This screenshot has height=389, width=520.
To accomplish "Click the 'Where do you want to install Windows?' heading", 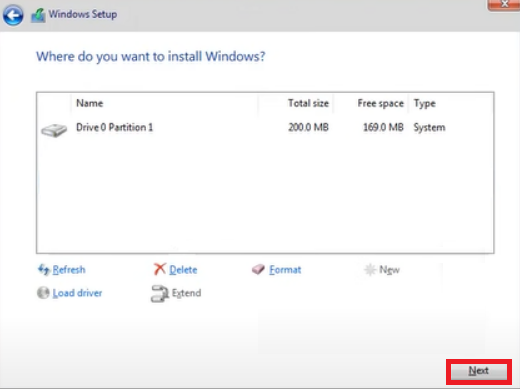I will click(x=151, y=57).
